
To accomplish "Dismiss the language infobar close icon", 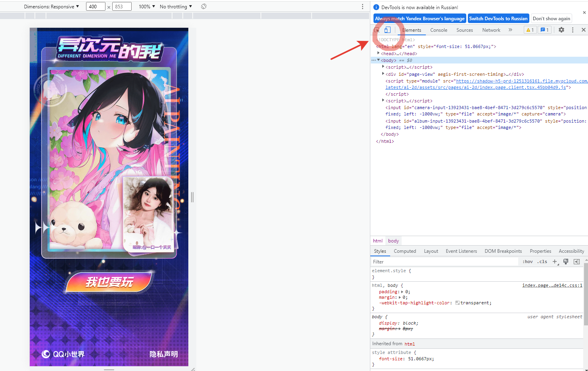I will tap(584, 12).
